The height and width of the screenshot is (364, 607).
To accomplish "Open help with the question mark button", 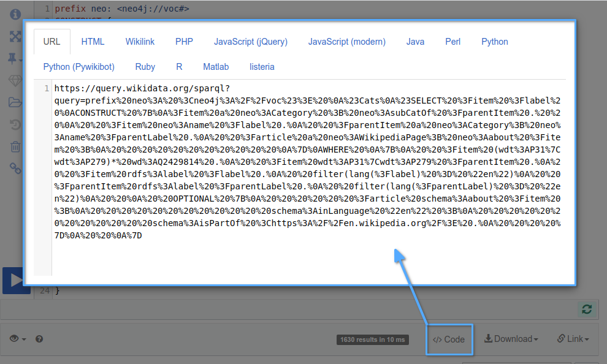I will click(38, 339).
